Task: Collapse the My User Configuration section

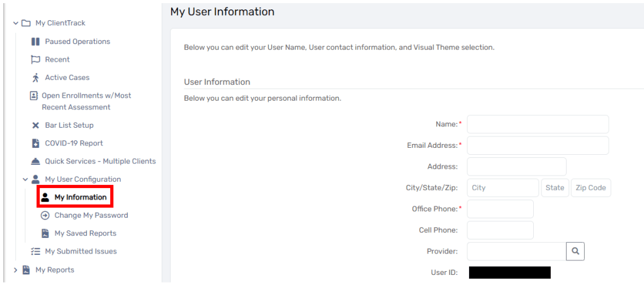Action: coord(25,179)
